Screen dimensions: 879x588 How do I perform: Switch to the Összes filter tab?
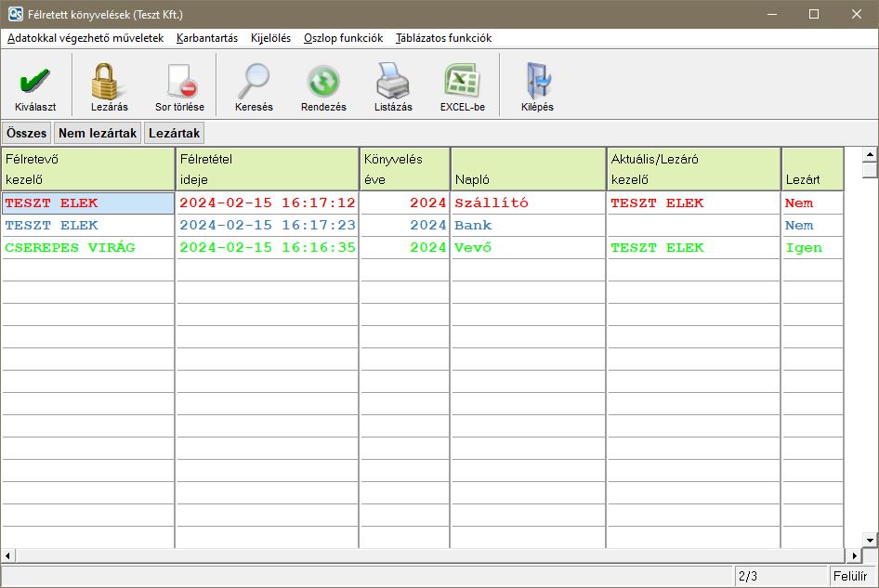point(26,134)
